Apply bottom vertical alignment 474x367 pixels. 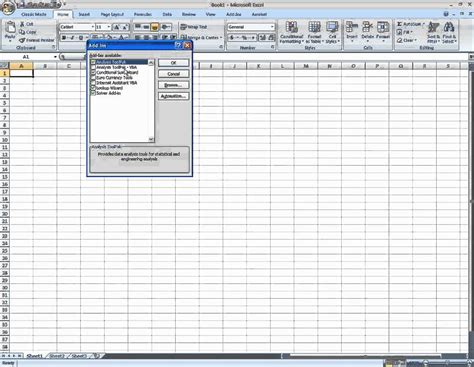point(155,27)
